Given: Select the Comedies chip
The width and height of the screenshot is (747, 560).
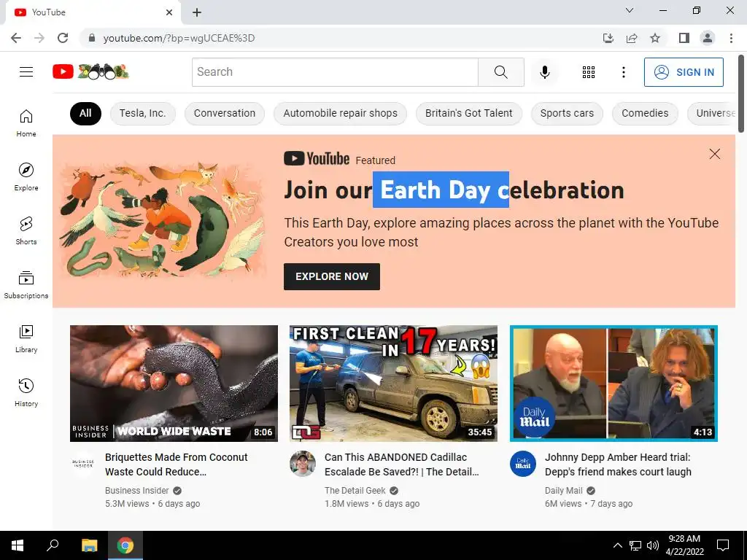Looking at the screenshot, I should point(645,113).
